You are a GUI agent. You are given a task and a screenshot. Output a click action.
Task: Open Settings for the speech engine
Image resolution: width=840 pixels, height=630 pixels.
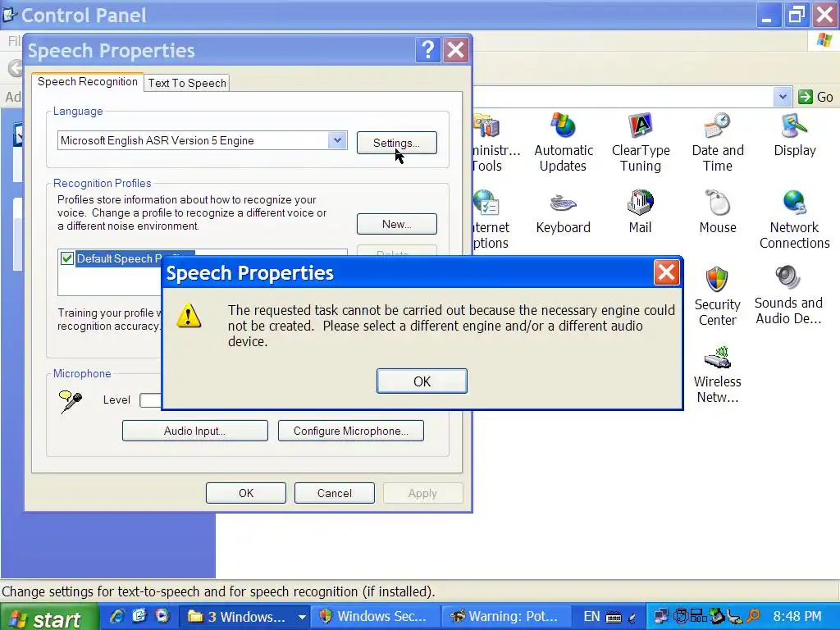pos(396,143)
